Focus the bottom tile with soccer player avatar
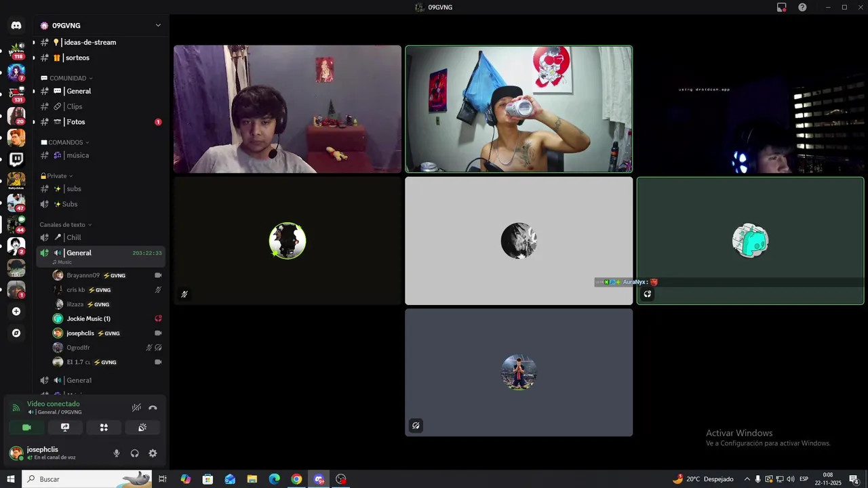Viewport: 868px width, 488px height. tap(519, 372)
